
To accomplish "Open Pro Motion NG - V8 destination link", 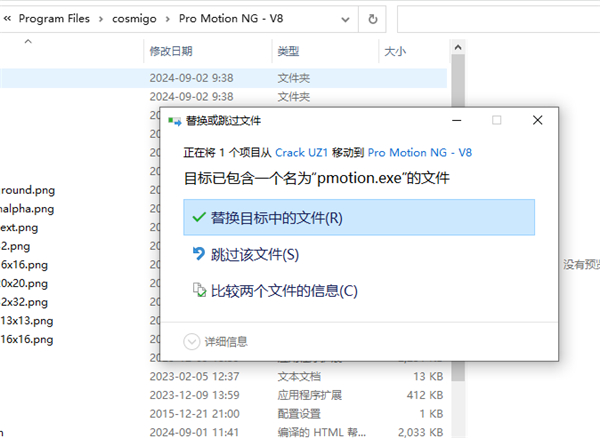I will [x=419, y=153].
